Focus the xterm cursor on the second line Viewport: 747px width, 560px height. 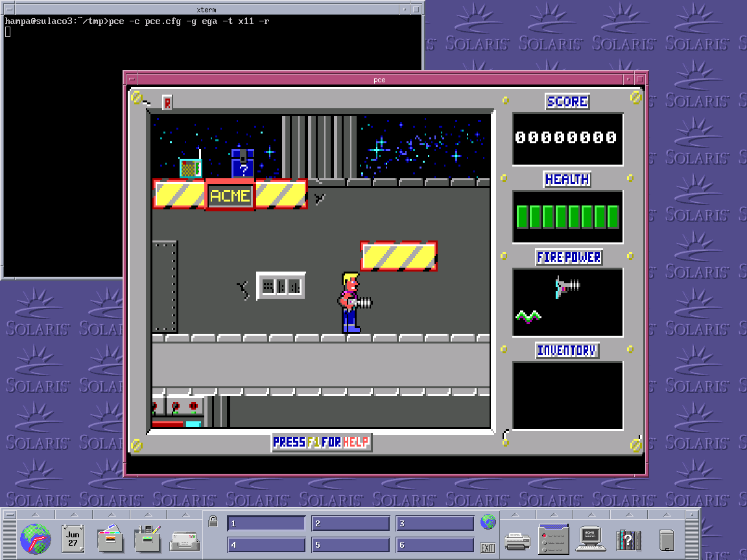pyautogui.click(x=8, y=32)
